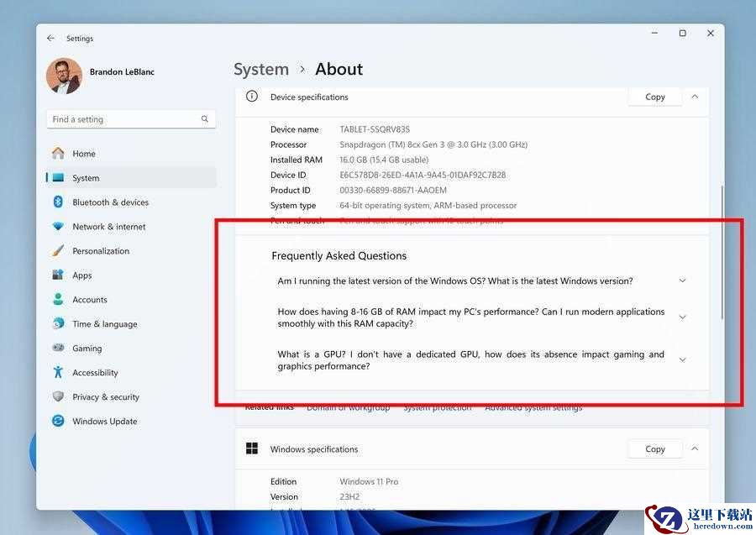The width and height of the screenshot is (756, 535).
Task: Minimize the Settings window
Action: 654,34
